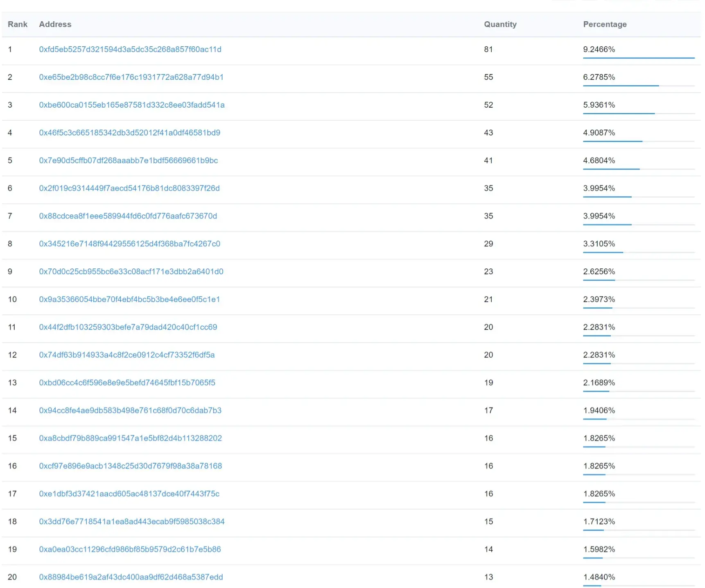Click the Quantity column header
The width and height of the screenshot is (705, 588).
(x=500, y=25)
